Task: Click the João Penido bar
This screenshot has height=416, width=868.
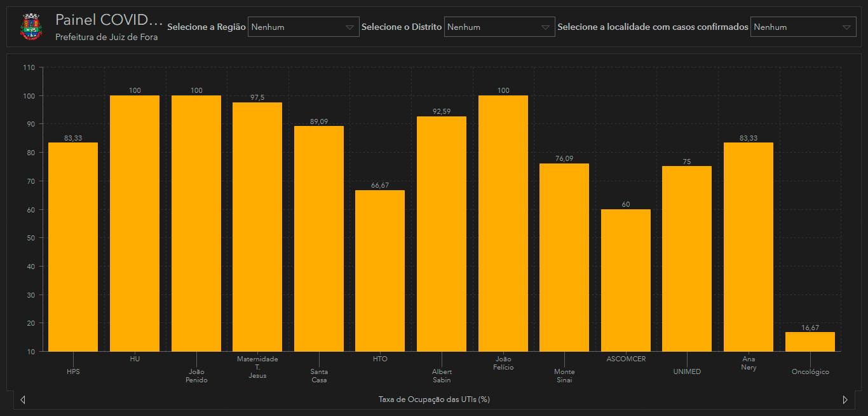Action: pos(196,223)
